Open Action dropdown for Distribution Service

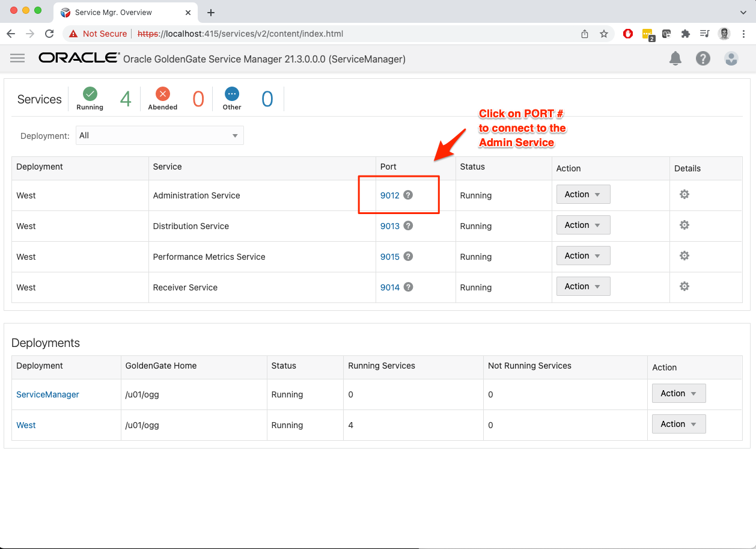click(583, 225)
